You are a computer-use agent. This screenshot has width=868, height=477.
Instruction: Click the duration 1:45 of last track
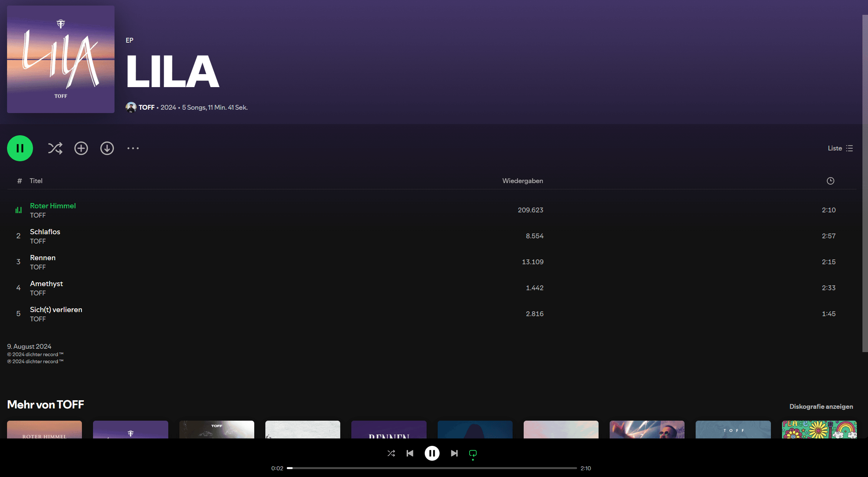tap(829, 314)
